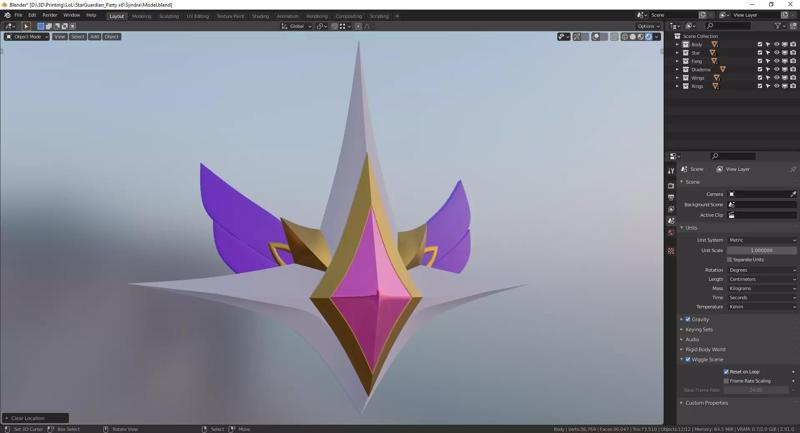The width and height of the screenshot is (800, 433).
Task: Toggle exclude checkbox for Fang collection
Action: (760, 61)
